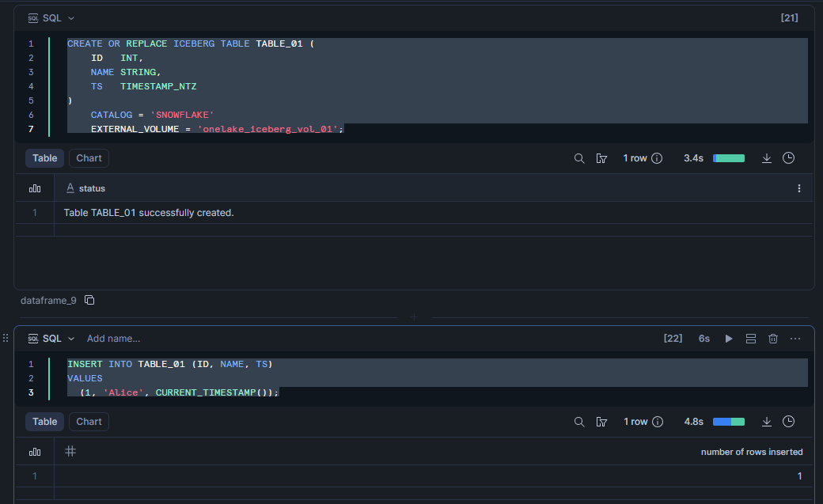Click the number type hash icon

(x=70, y=451)
